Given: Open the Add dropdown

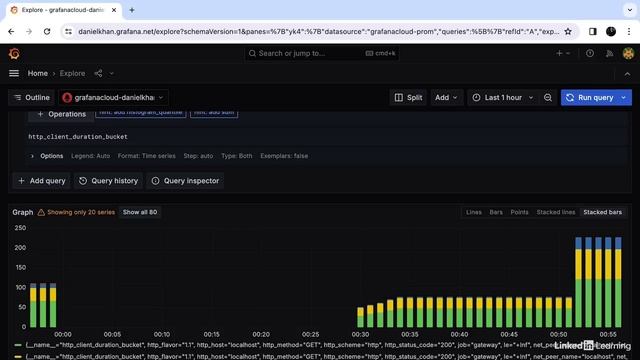Looking at the screenshot, I should coord(446,98).
